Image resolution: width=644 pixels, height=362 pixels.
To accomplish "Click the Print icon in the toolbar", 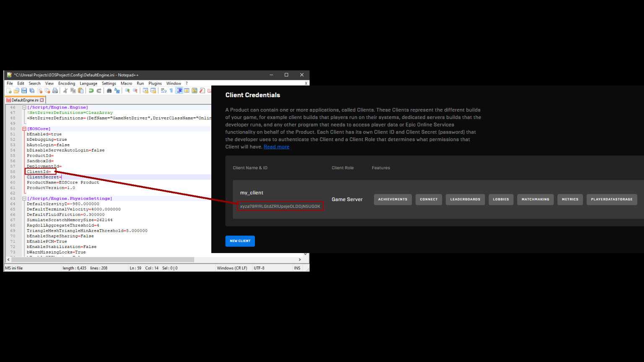I will [56, 90].
